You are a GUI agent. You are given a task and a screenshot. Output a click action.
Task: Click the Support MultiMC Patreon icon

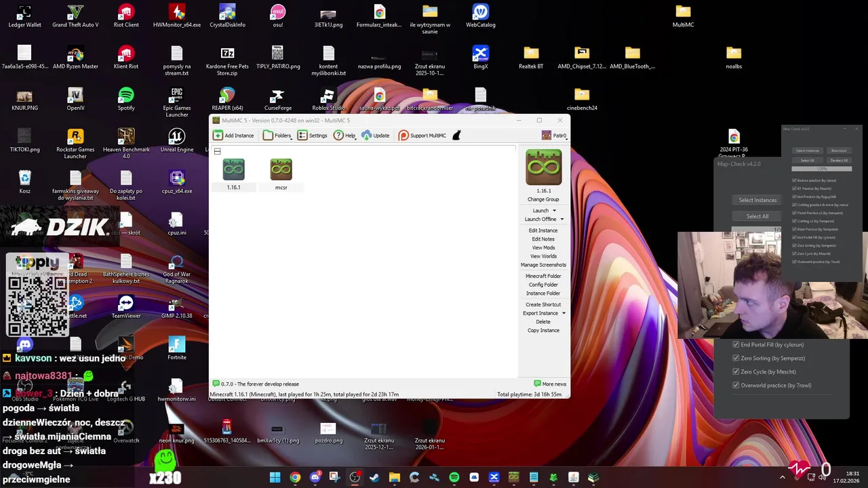click(x=403, y=136)
